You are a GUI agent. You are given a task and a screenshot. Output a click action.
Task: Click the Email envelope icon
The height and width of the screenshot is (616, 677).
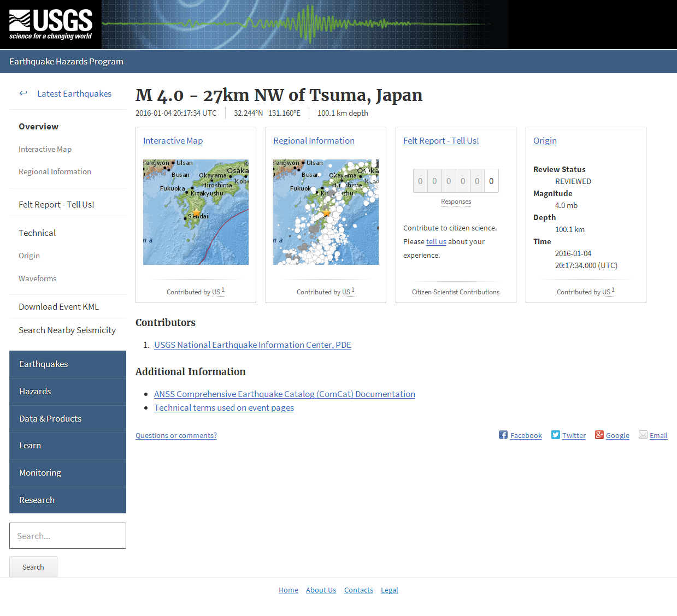[643, 435]
